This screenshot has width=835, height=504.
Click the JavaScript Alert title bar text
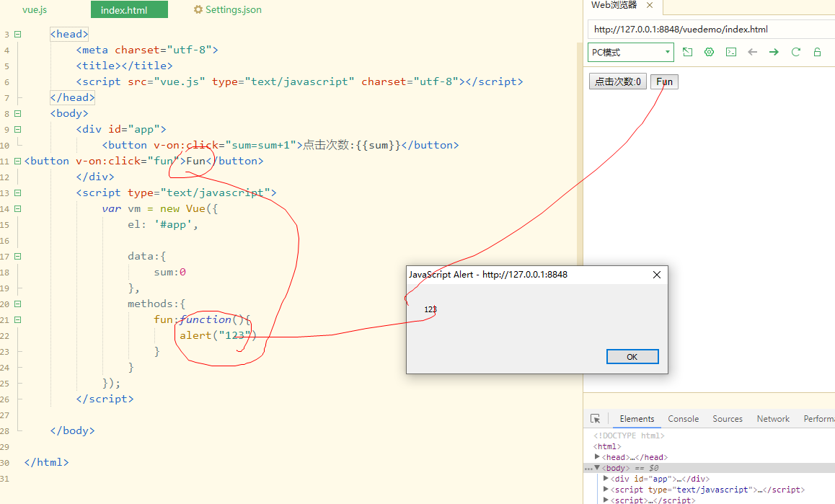487,275
